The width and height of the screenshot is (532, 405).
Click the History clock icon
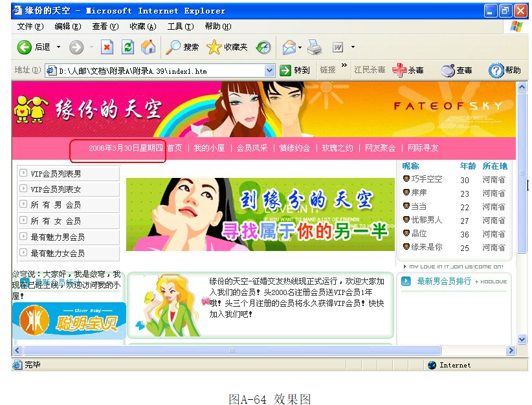(x=263, y=47)
